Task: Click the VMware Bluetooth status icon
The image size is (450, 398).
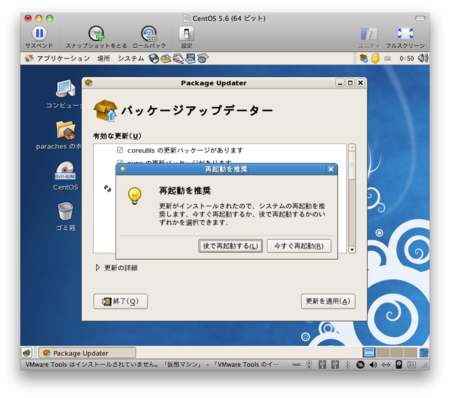Action: click(347, 365)
